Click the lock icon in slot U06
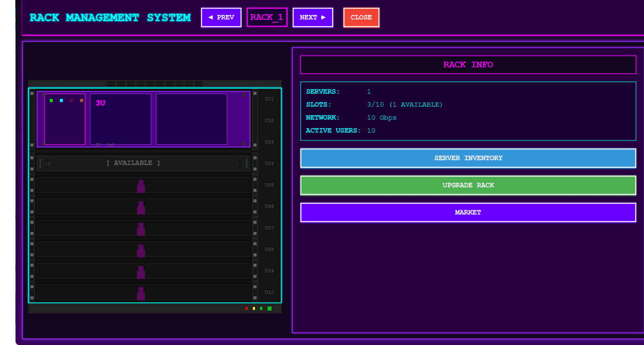The width and height of the screenshot is (644, 345). pyautogui.click(x=141, y=208)
